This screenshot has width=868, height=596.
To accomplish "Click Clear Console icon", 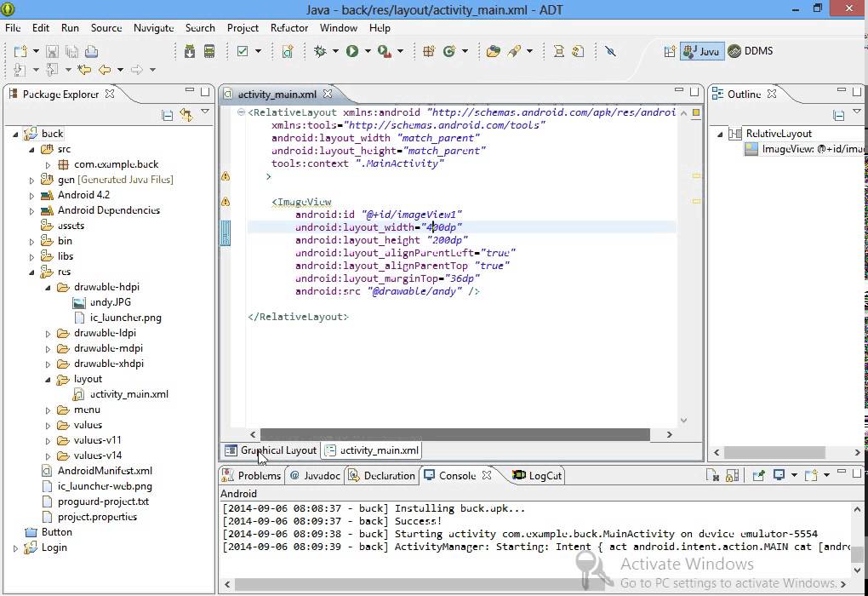I will tap(712, 475).
